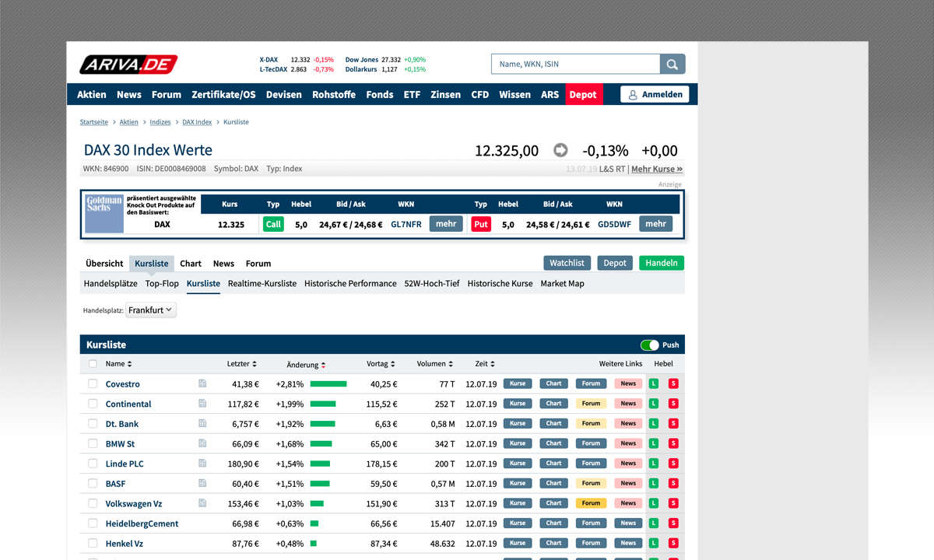Screen dimensions: 934x560
Task: Switch to the Chart tab
Action: [191, 263]
